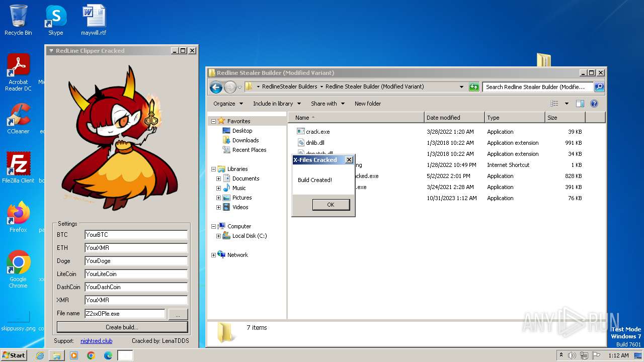Image resolution: width=644 pixels, height=362 pixels.
Task: Expand the Music library node
Action: [219, 188]
